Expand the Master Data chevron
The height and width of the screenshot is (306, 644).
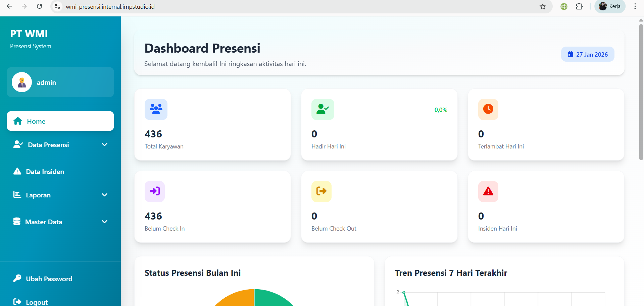(104, 222)
